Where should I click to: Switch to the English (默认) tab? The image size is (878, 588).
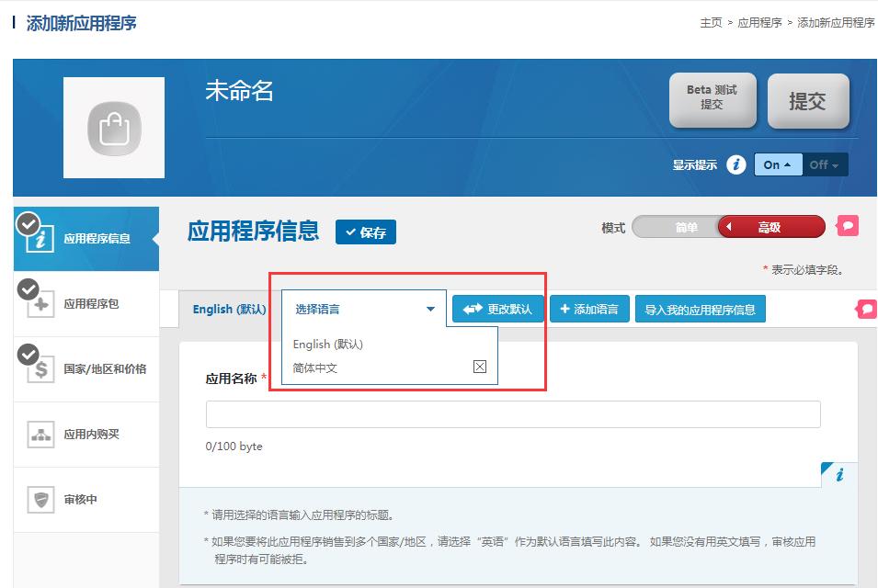click(228, 310)
